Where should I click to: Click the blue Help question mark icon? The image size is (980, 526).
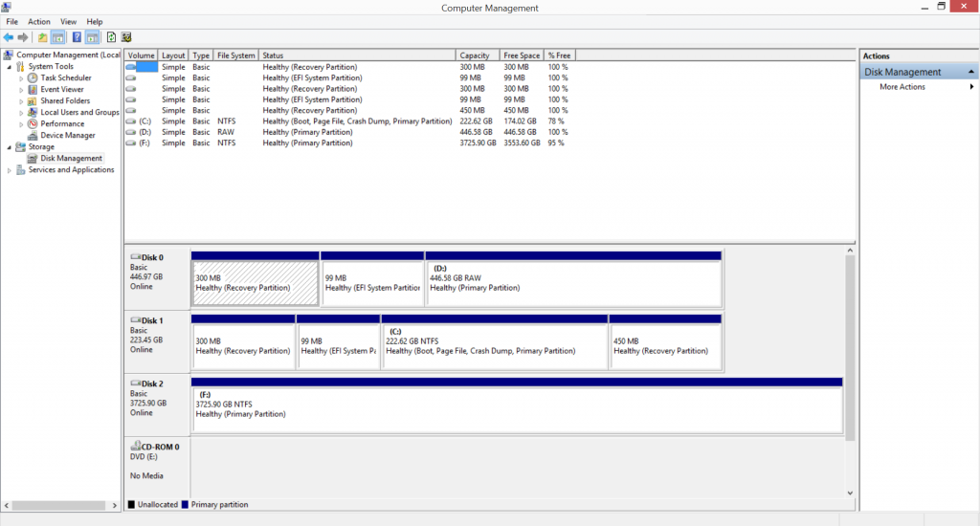(77, 37)
